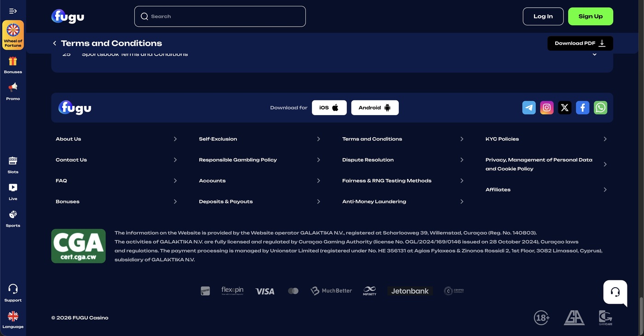Open the X social link
This screenshot has width=644, height=336.
pos(565,108)
